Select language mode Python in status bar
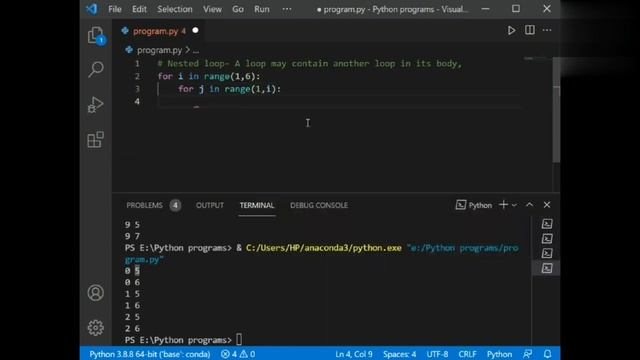The height and width of the screenshot is (360, 640). (499, 354)
